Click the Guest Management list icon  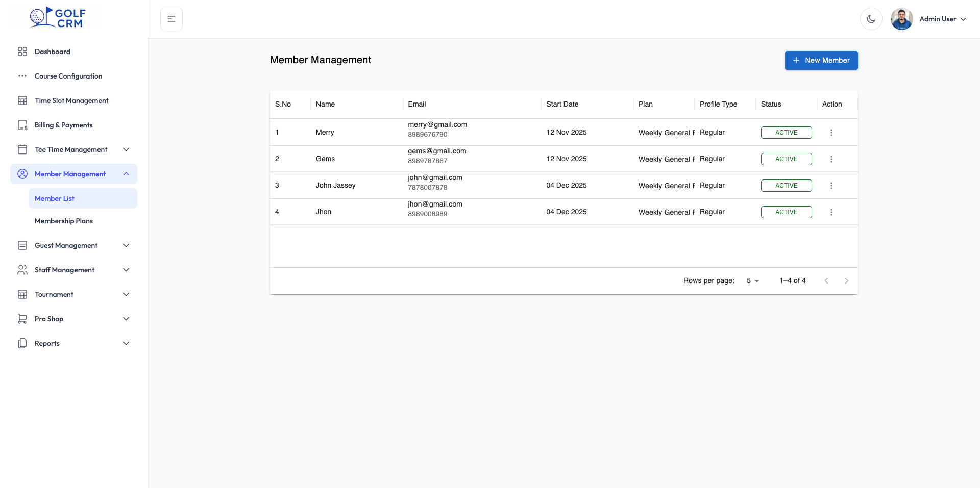click(x=22, y=245)
